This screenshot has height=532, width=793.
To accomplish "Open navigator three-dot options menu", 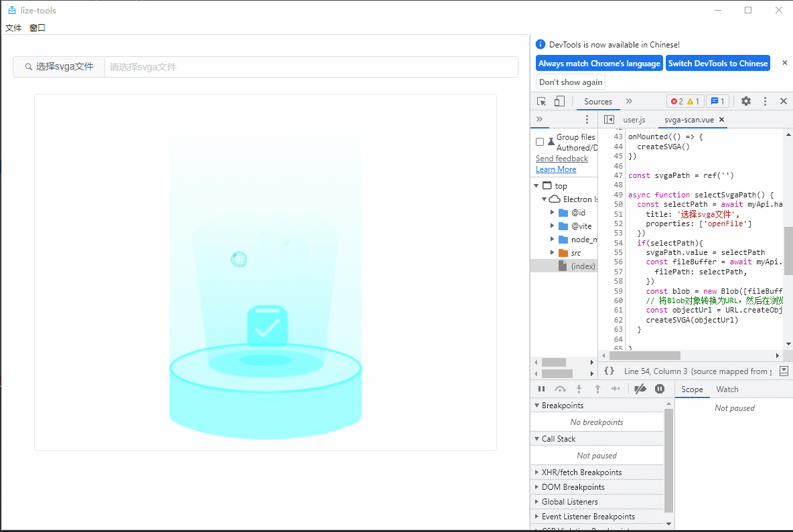I will (587, 119).
